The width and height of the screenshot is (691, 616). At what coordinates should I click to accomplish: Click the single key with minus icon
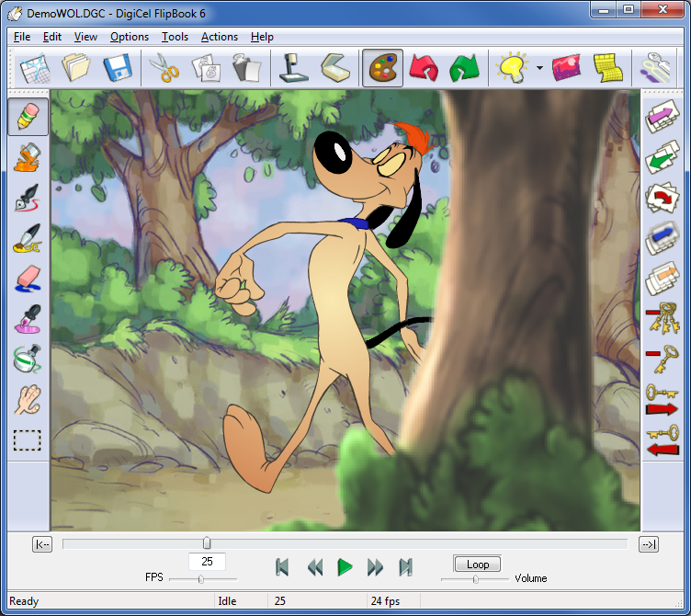tap(663, 359)
